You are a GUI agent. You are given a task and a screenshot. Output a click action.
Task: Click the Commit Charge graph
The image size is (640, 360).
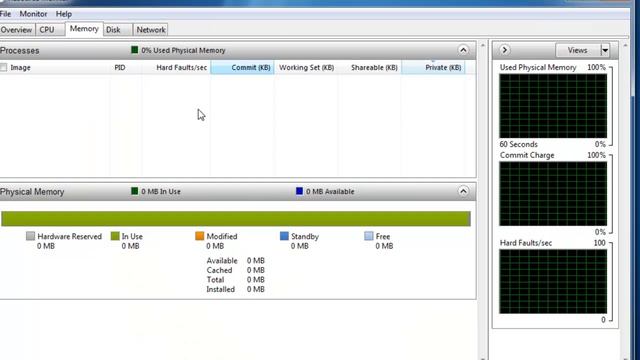pyautogui.click(x=553, y=194)
